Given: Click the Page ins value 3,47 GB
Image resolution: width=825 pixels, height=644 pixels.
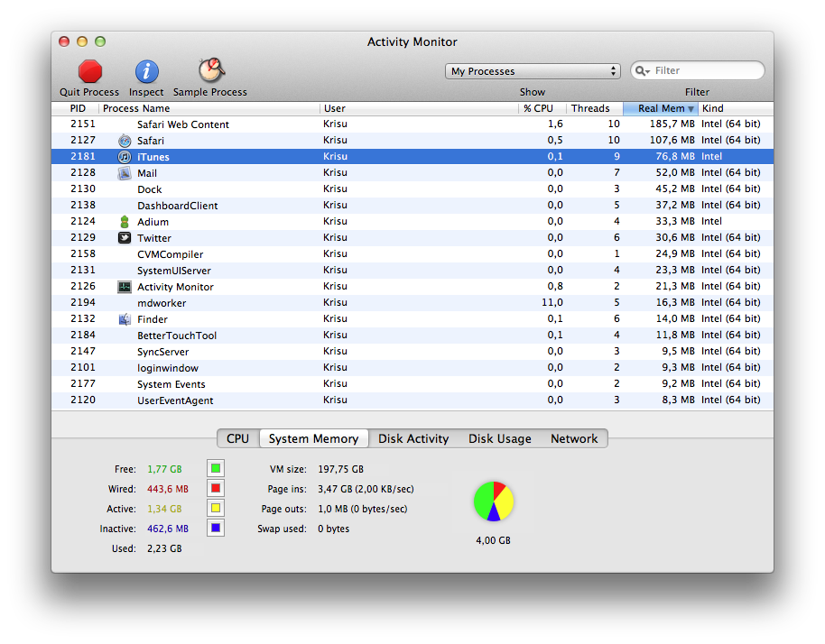Looking at the screenshot, I should (x=366, y=489).
